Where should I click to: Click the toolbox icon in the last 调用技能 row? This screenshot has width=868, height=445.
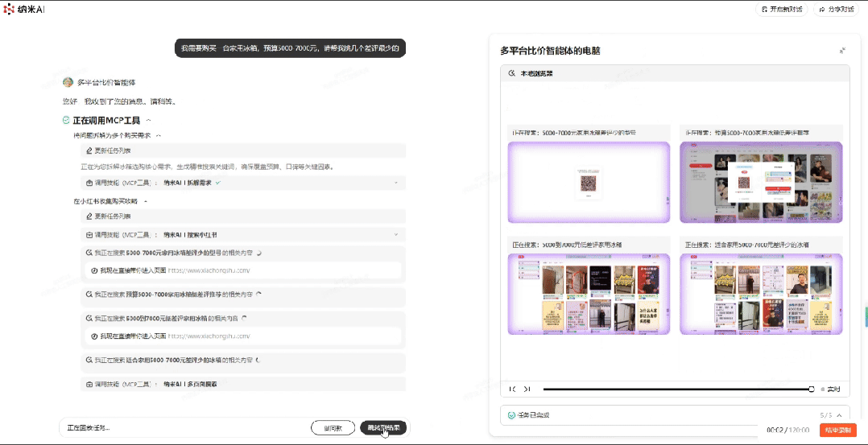(89, 384)
